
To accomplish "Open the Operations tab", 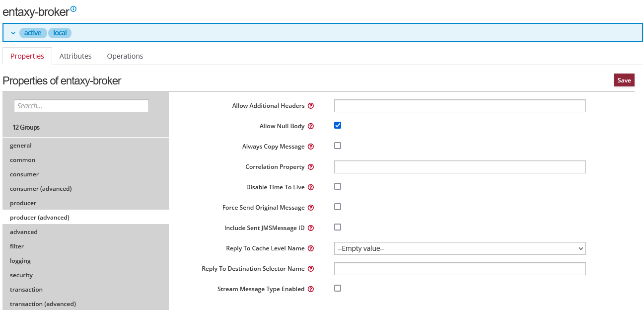I will pos(125,56).
